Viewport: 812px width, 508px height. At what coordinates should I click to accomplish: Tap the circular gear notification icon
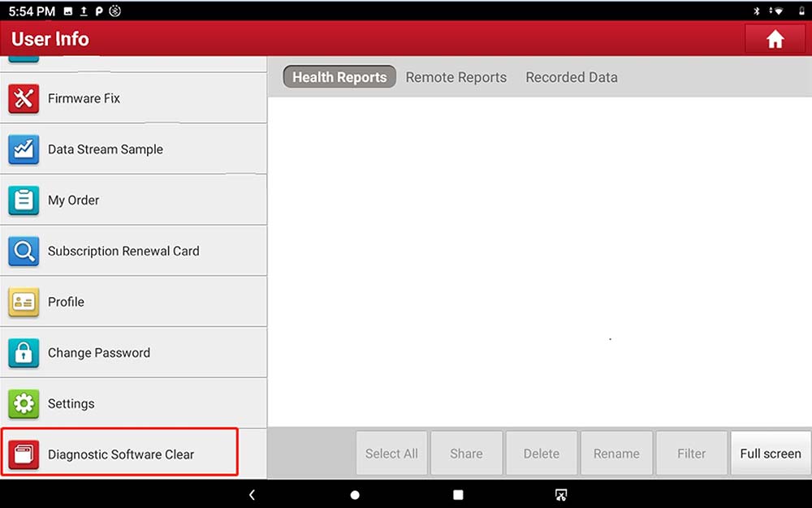pos(115,11)
